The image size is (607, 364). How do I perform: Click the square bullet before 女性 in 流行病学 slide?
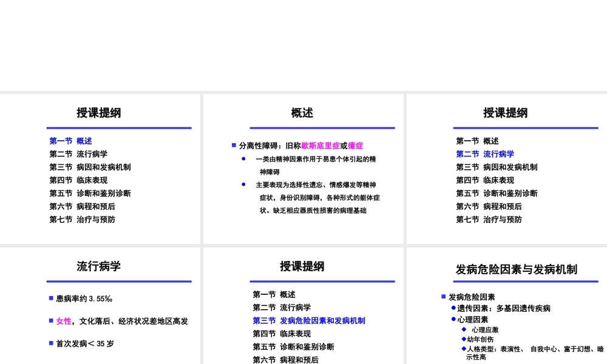pyautogui.click(x=50, y=320)
